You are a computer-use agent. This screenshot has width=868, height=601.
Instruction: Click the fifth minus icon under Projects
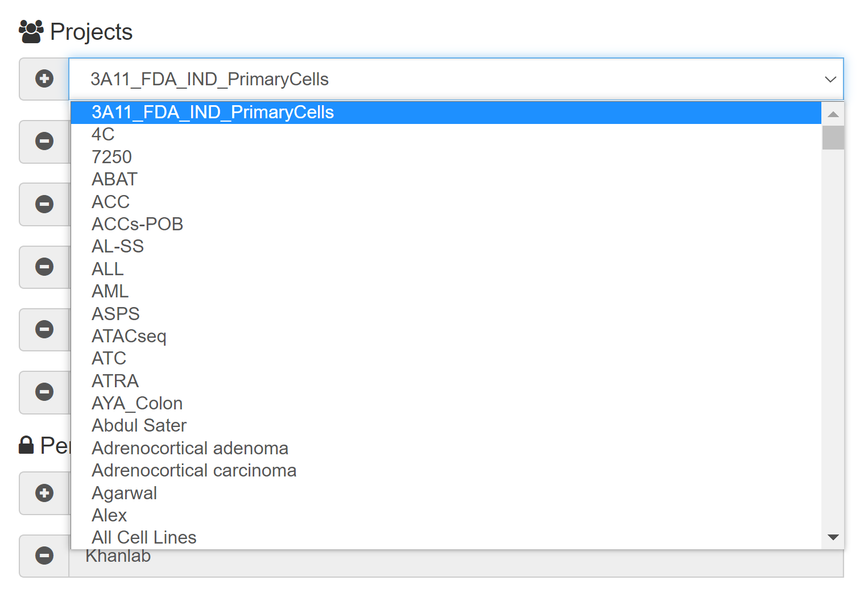click(x=44, y=392)
